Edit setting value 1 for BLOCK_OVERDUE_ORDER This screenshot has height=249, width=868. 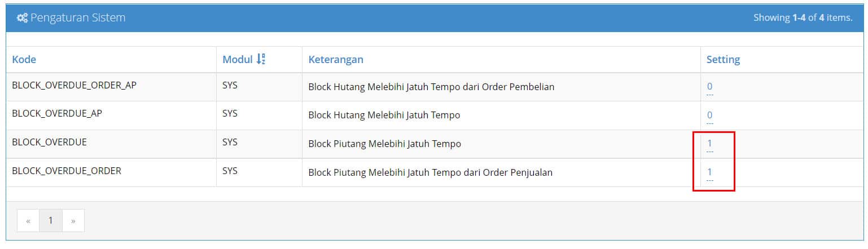(x=709, y=172)
